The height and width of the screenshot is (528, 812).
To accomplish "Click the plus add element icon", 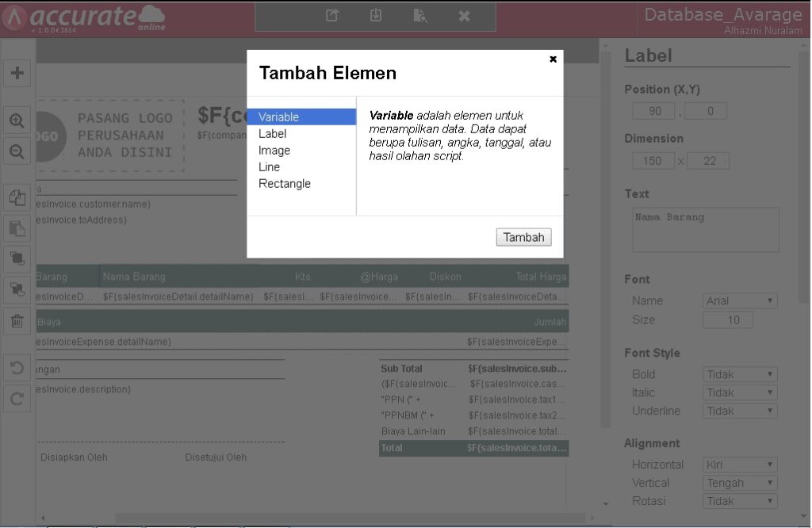I will pyautogui.click(x=17, y=73).
